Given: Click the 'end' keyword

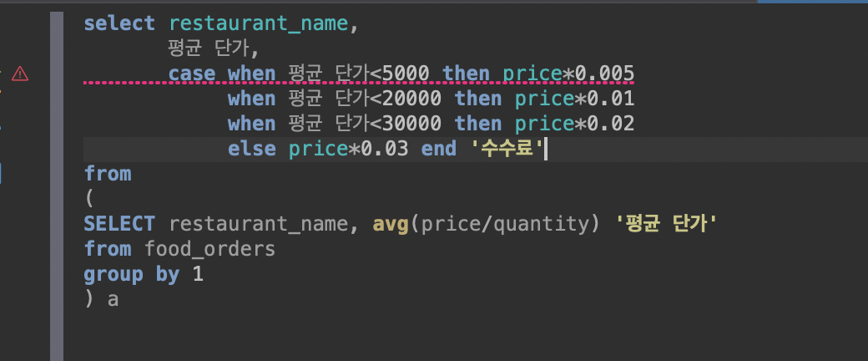Looking at the screenshot, I should 439,149.
